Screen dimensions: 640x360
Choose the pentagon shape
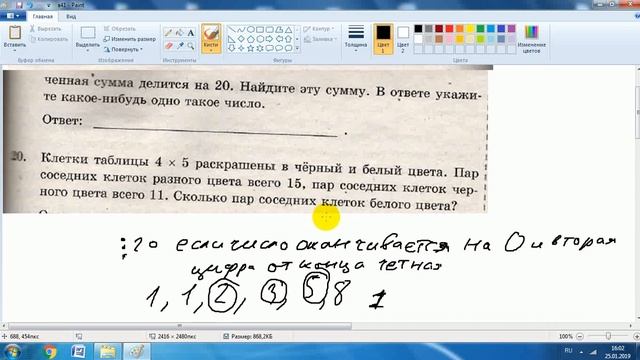pos(250,39)
